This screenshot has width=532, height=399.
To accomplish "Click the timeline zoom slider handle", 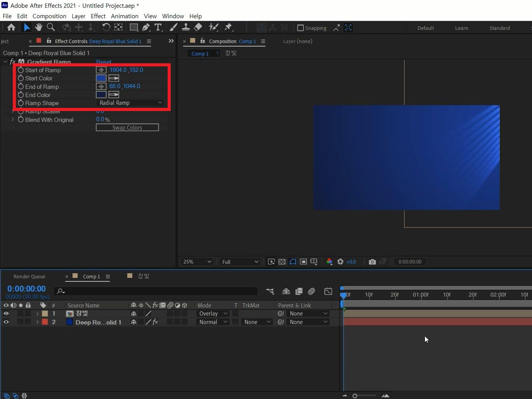I will point(355,396).
